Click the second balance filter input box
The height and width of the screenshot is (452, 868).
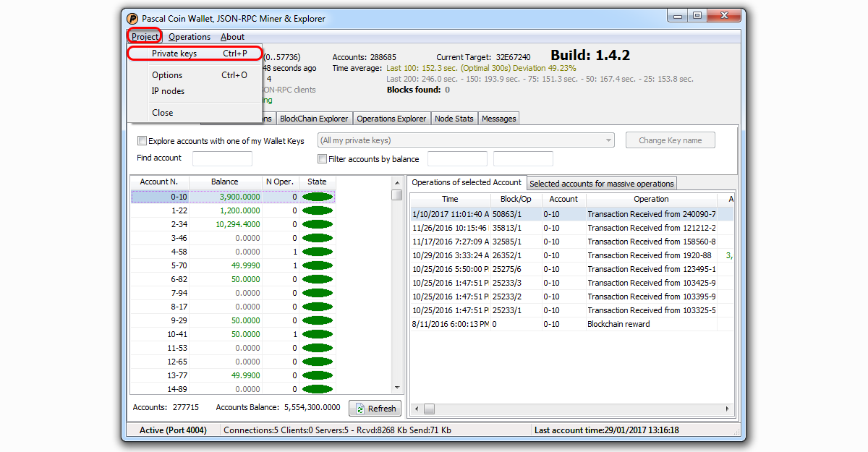[523, 158]
